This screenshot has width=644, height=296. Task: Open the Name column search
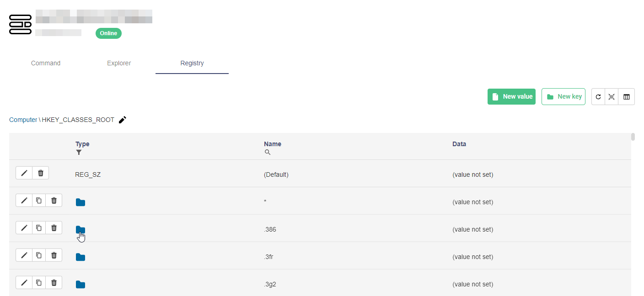(x=268, y=153)
